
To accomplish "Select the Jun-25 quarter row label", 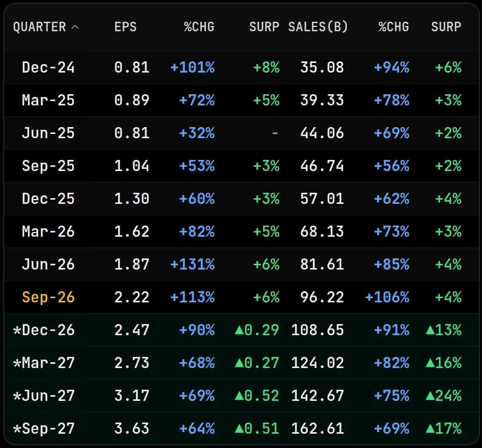I will (48, 133).
